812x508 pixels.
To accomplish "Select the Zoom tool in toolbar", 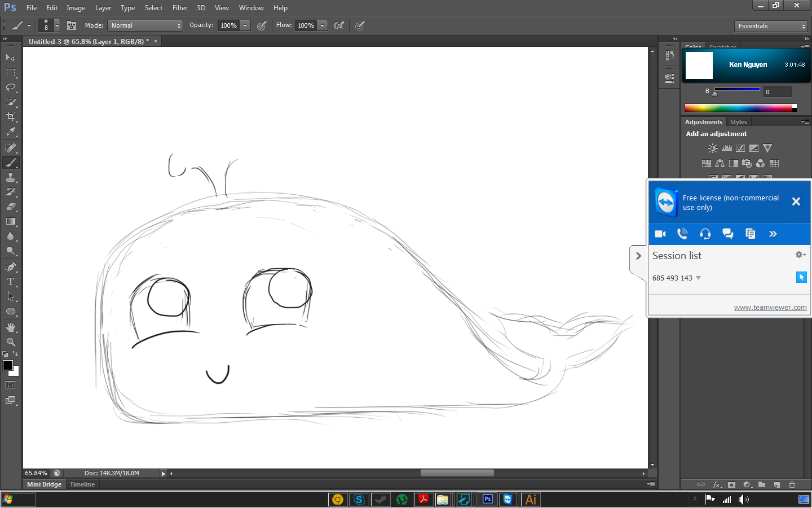I will coord(11,342).
